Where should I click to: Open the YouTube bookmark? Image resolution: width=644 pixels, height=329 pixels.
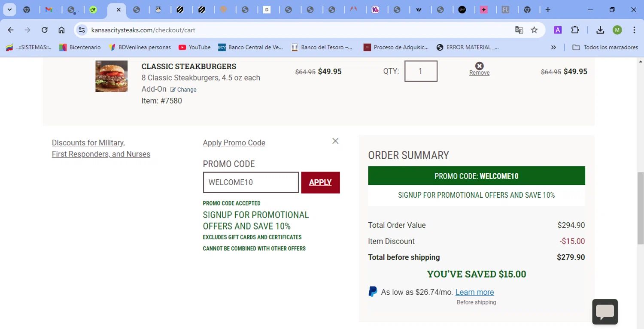[194, 47]
